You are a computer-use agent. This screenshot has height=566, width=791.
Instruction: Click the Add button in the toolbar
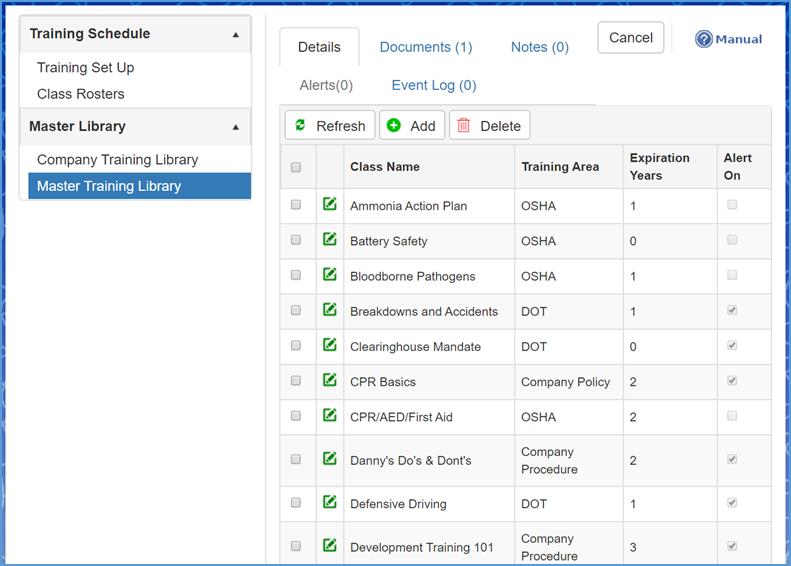click(x=412, y=125)
